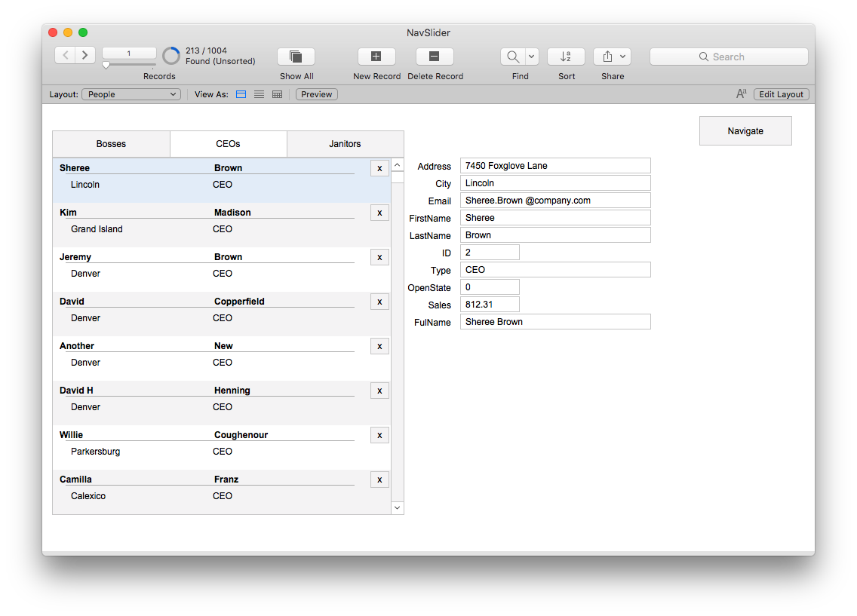This screenshot has height=616, width=857.
Task: Select 'Kim' name in the list
Action: click(x=69, y=213)
